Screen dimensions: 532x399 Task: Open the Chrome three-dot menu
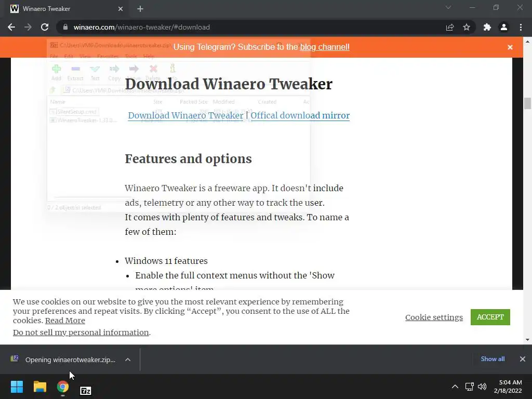[521, 27]
